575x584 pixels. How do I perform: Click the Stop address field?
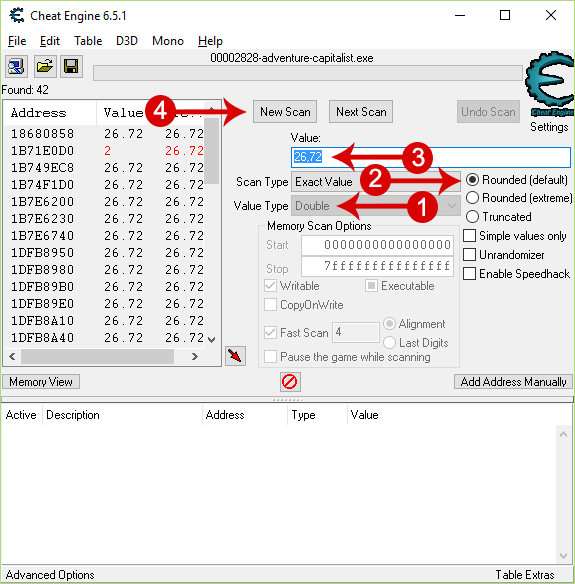point(378,266)
